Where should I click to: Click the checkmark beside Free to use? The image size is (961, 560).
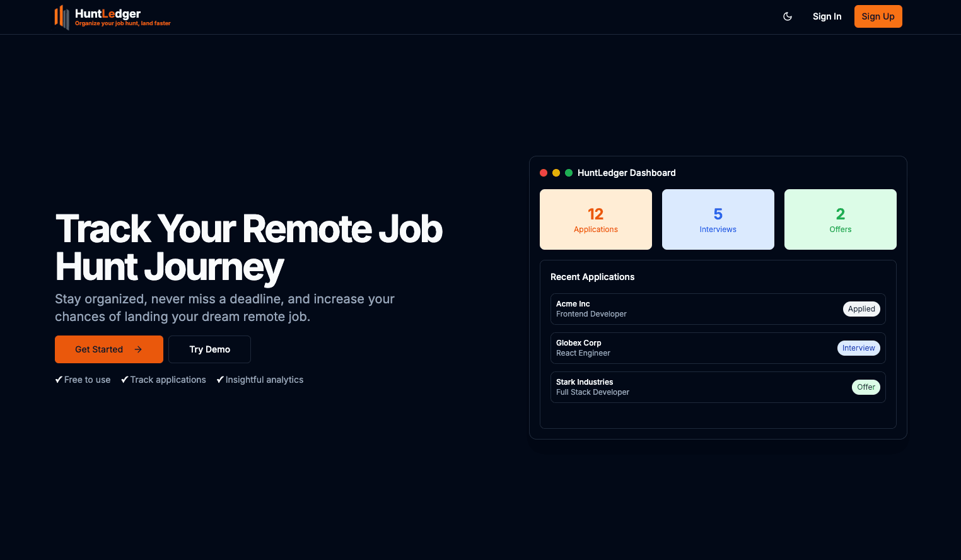(x=59, y=380)
